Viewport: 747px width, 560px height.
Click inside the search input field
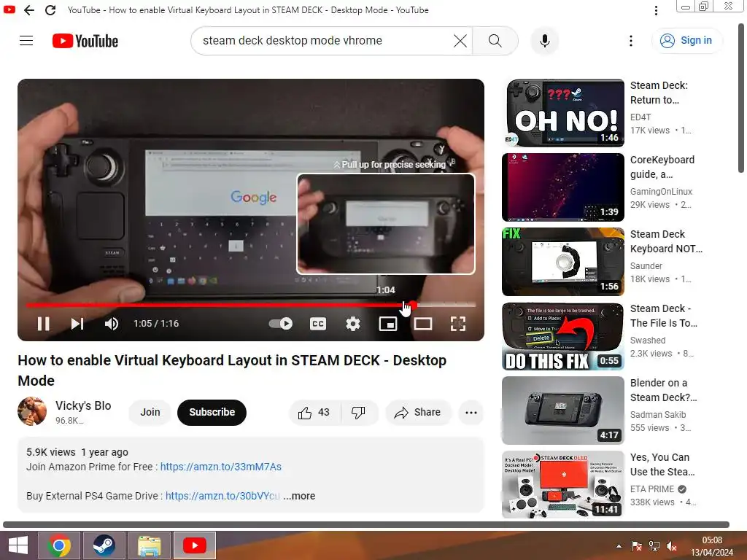tap(324, 41)
